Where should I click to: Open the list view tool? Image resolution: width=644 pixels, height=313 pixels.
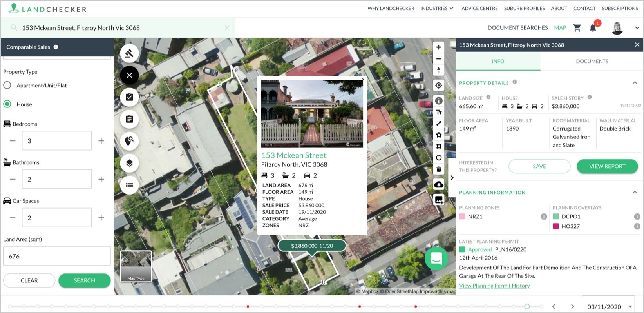coord(129,185)
